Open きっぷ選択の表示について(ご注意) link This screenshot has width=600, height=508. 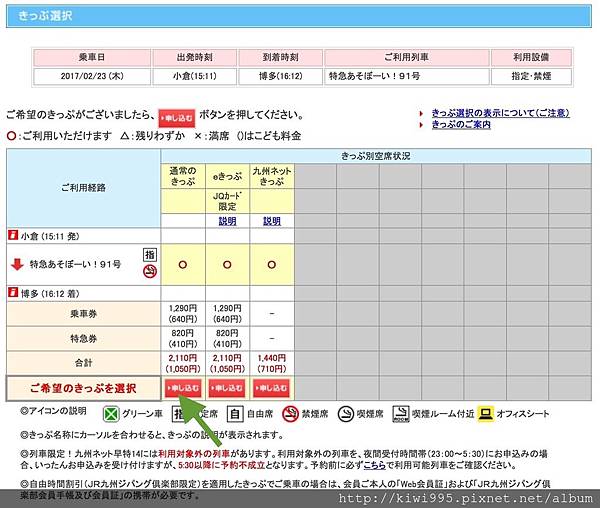(x=501, y=113)
